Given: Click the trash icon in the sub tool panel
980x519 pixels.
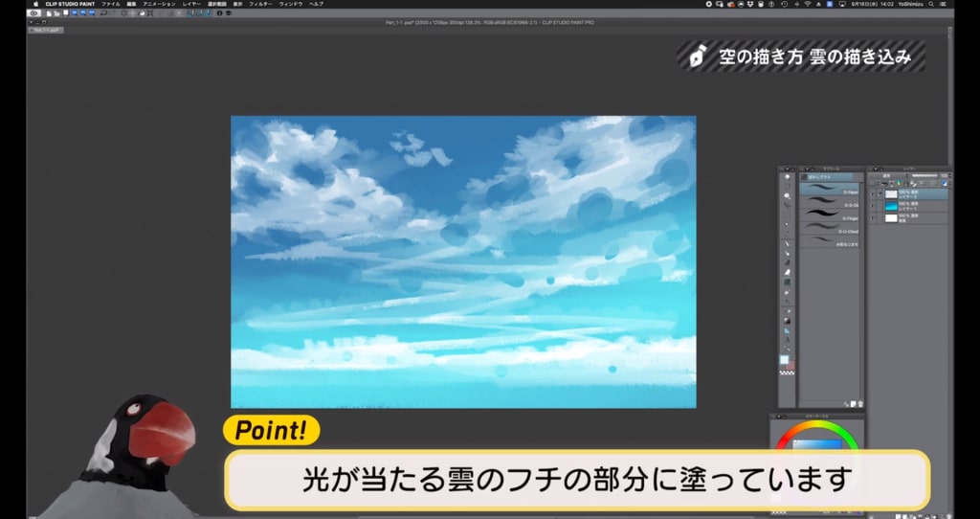Looking at the screenshot, I should click(x=861, y=404).
